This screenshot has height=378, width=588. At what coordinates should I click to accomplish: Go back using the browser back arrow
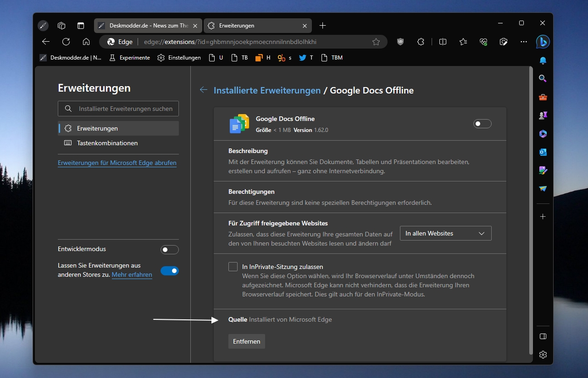coord(45,42)
